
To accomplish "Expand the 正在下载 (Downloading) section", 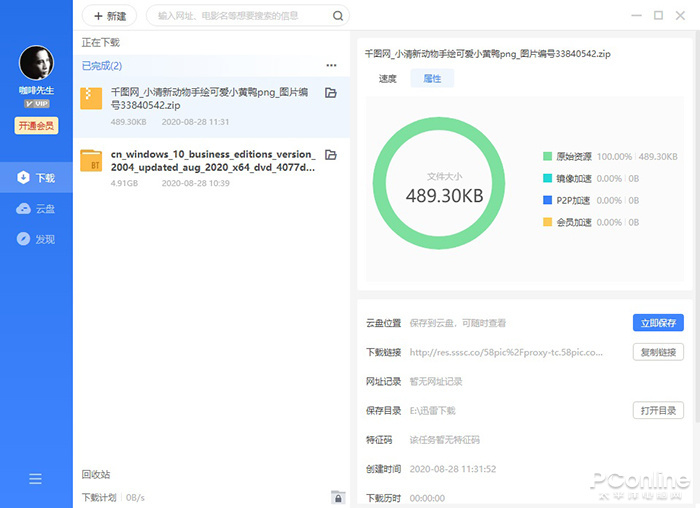I will click(x=101, y=42).
